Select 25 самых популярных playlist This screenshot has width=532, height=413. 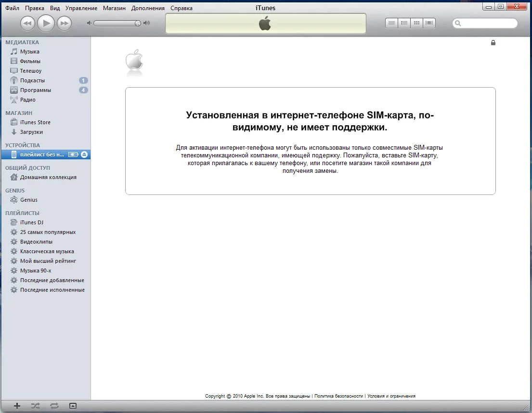[x=46, y=232]
